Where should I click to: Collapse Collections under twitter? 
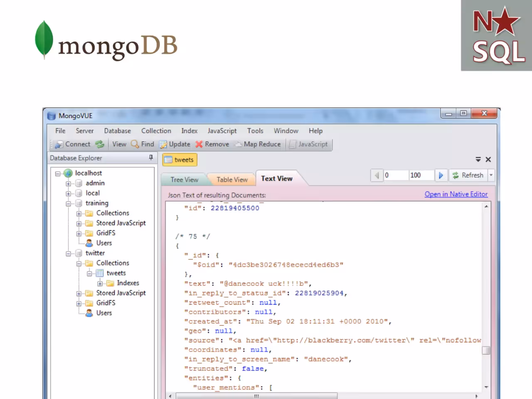[x=79, y=264]
